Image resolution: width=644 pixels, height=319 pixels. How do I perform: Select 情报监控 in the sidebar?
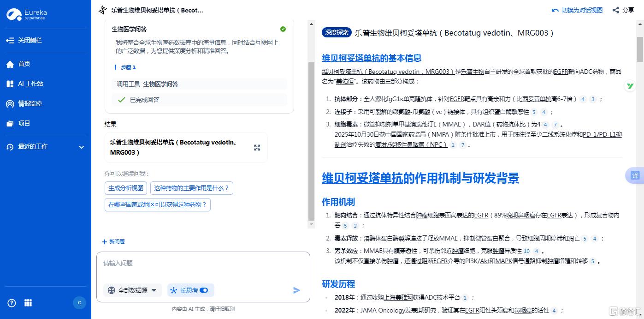pyautogui.click(x=30, y=103)
